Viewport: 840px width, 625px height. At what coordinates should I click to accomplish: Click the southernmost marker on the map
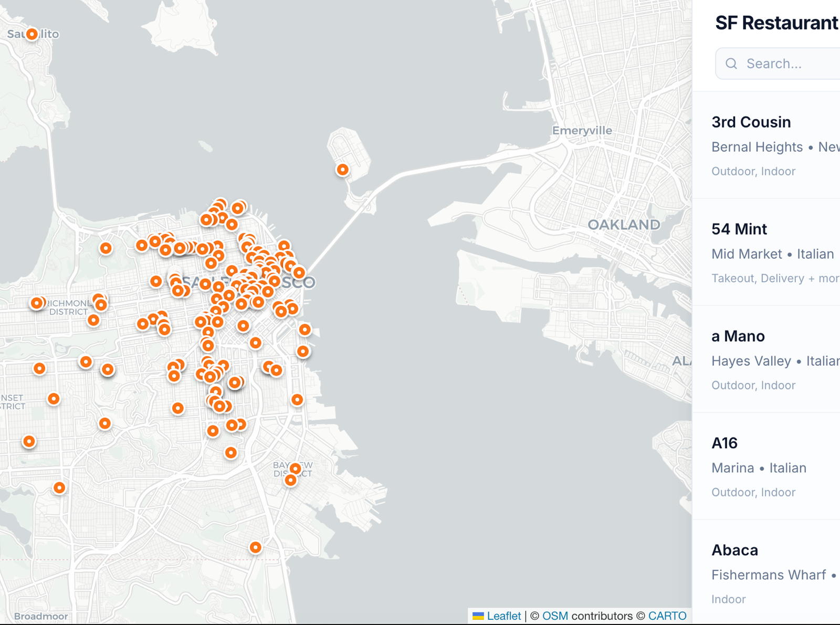pyautogui.click(x=255, y=547)
